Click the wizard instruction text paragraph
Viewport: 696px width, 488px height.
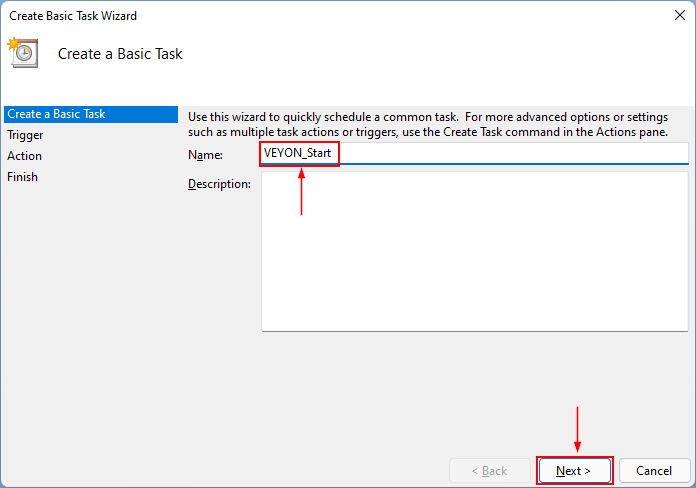point(436,124)
